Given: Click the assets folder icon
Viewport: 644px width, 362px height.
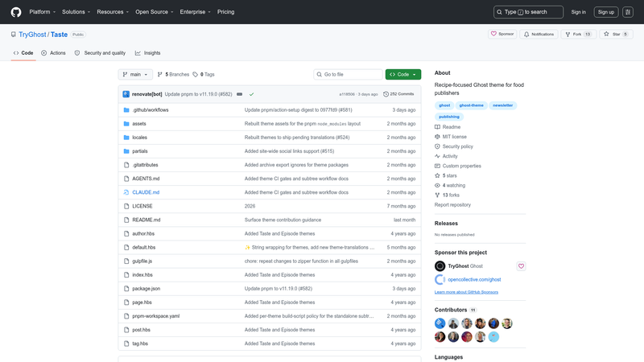Looking at the screenshot, I should [126, 124].
